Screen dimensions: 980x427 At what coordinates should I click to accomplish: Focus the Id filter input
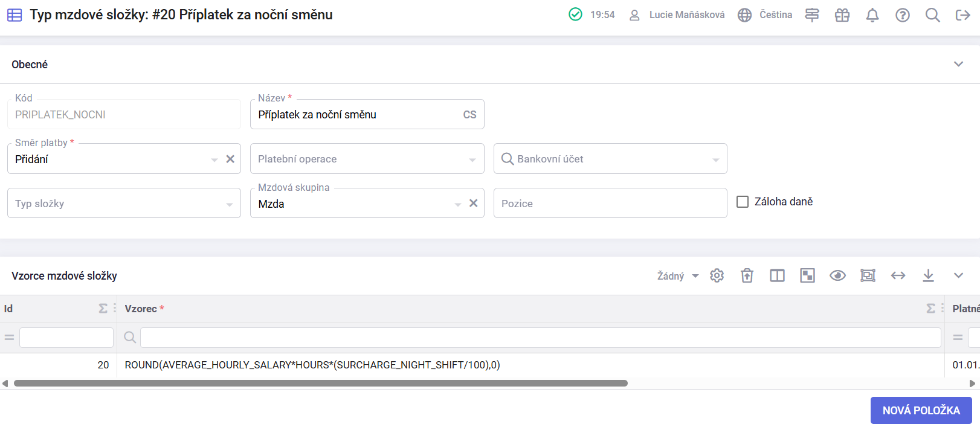click(66, 338)
